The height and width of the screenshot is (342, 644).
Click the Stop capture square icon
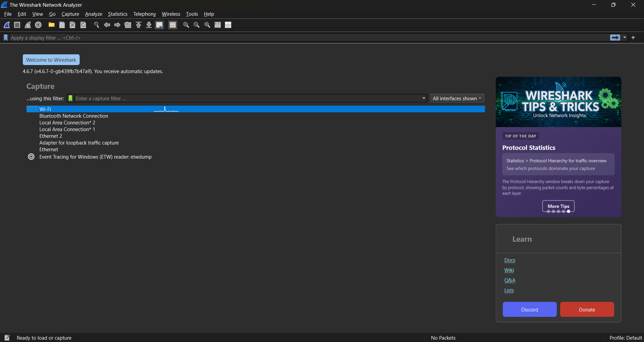pos(17,25)
